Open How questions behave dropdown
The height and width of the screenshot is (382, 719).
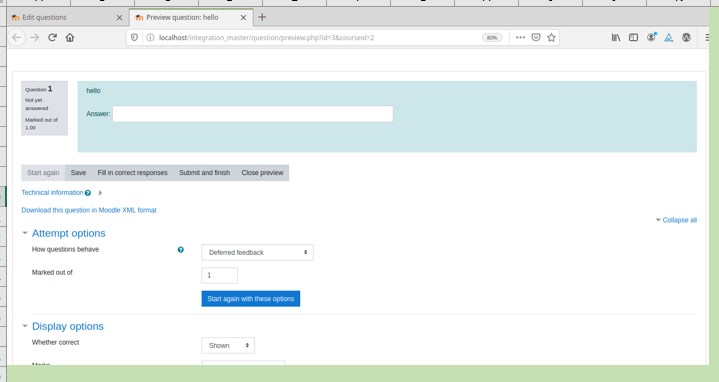(257, 253)
